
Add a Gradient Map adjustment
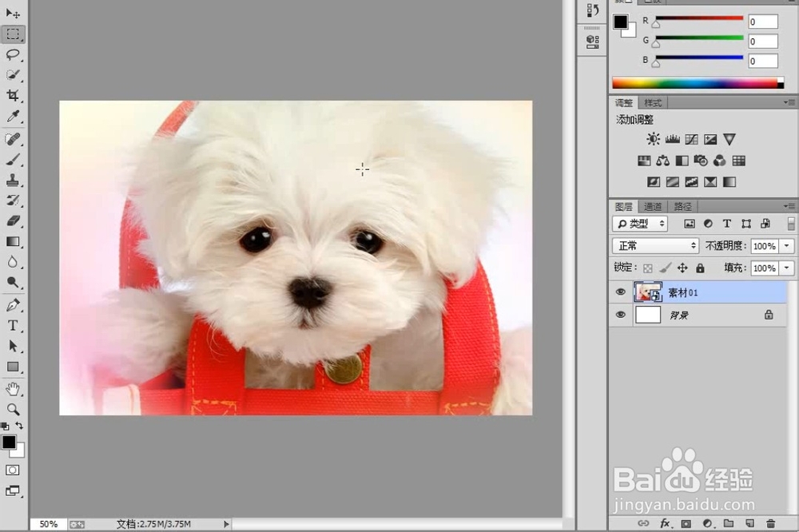click(x=729, y=182)
